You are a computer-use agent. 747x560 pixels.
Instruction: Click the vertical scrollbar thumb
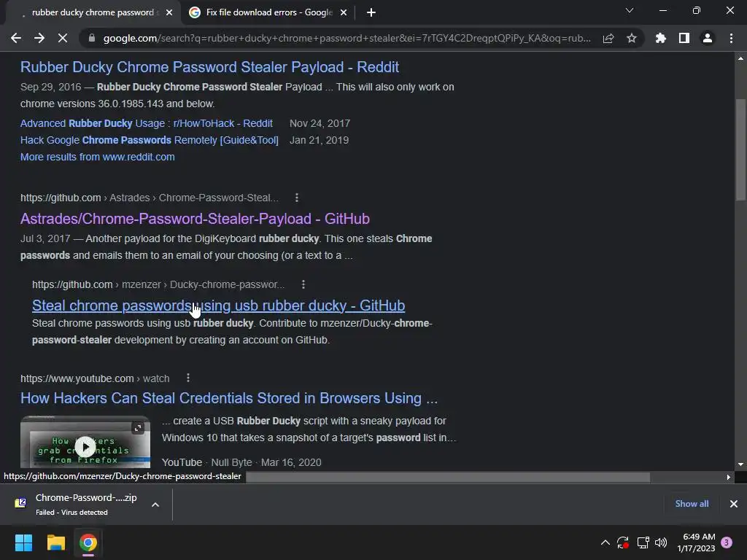pyautogui.click(x=741, y=150)
